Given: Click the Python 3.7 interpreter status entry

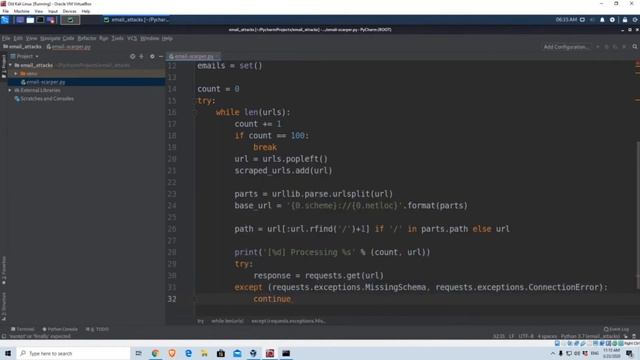Looking at the screenshot, I should point(590,336).
